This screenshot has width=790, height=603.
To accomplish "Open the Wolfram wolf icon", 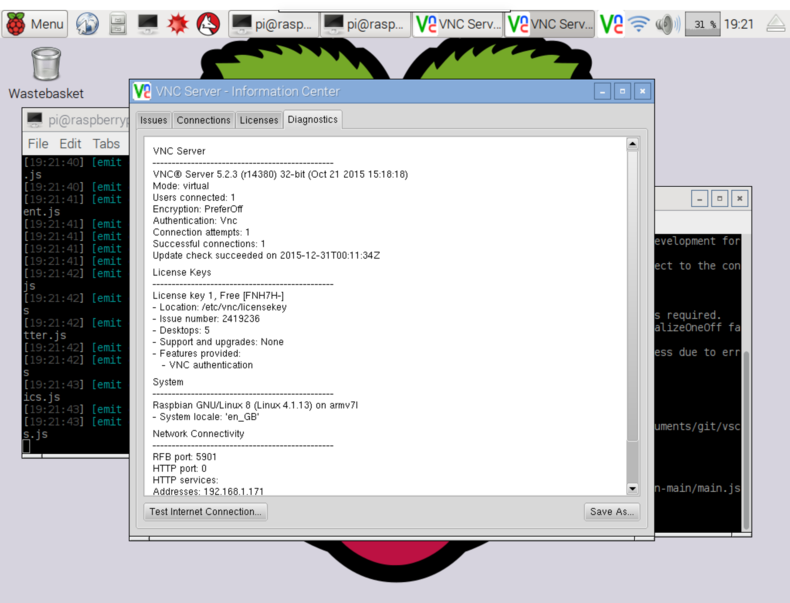I will (x=208, y=24).
